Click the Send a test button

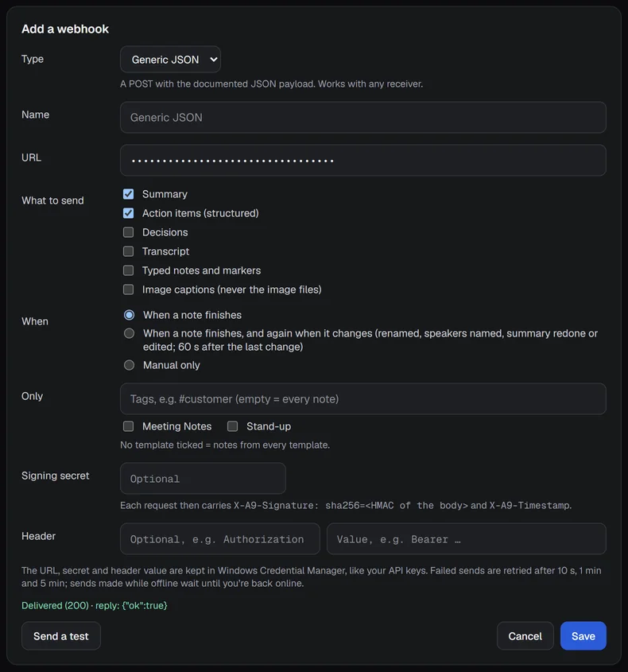[x=61, y=636]
